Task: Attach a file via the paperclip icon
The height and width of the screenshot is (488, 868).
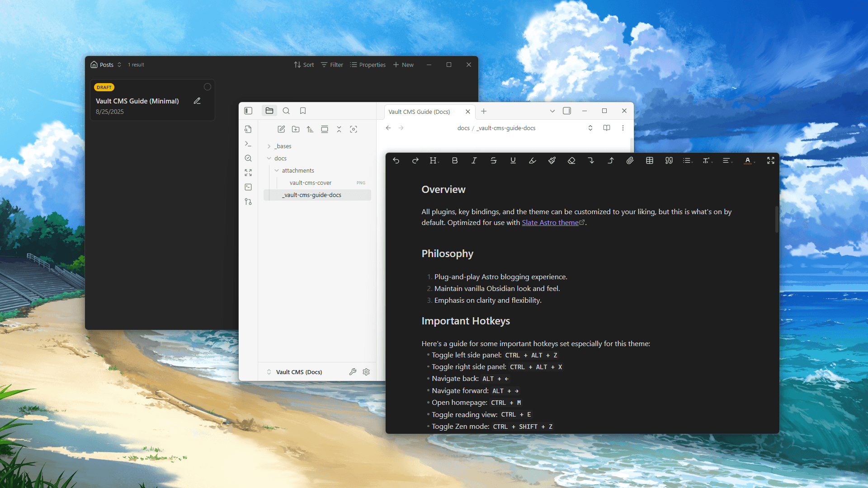Action: pyautogui.click(x=630, y=160)
